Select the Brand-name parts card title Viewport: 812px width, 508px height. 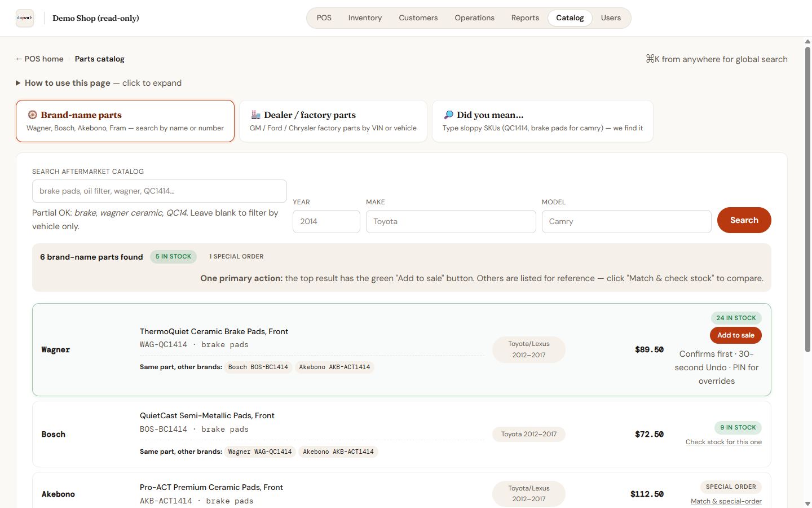(x=81, y=115)
